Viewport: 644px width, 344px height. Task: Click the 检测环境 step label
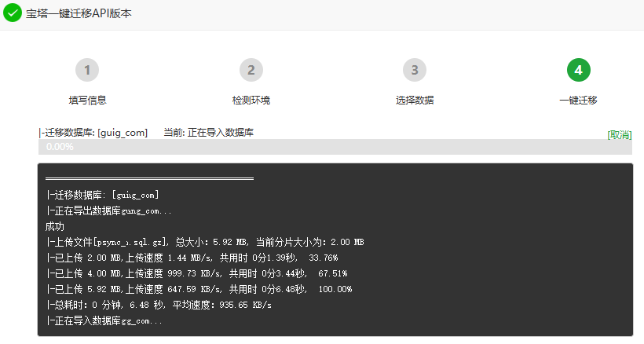251,101
